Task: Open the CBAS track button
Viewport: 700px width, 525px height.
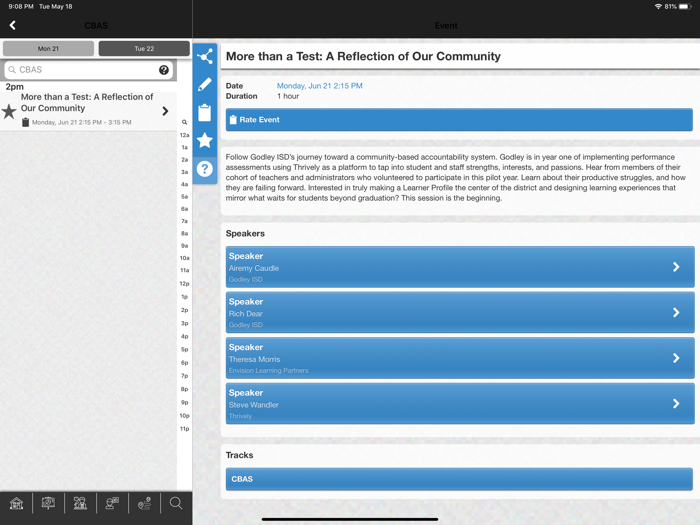Action: coord(459,479)
